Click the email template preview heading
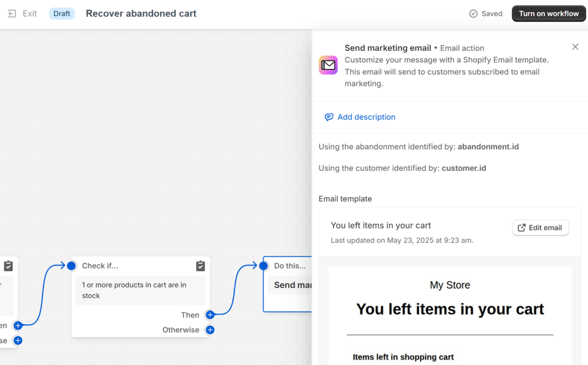 click(450, 309)
